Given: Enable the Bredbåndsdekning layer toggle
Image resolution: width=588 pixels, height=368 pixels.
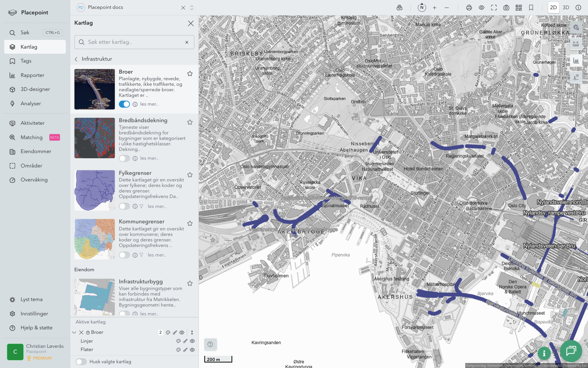Looking at the screenshot, I should [124, 158].
